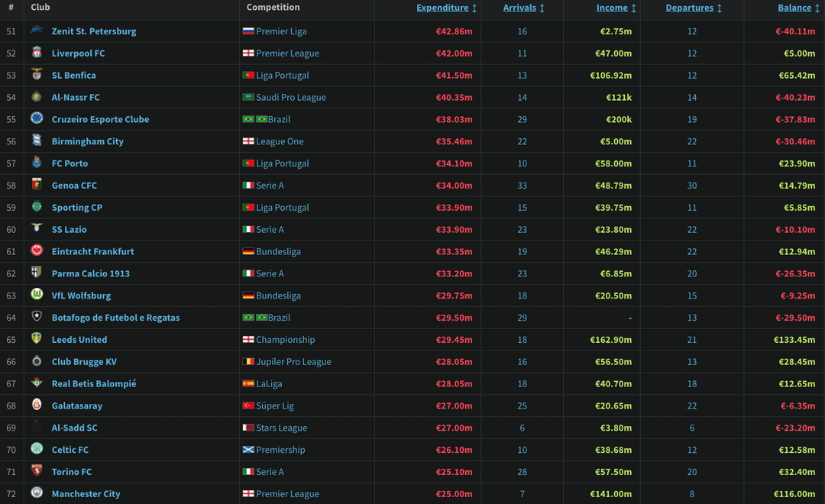Open the Eintracht Frankfurt club link
825x504 pixels.
click(x=92, y=252)
